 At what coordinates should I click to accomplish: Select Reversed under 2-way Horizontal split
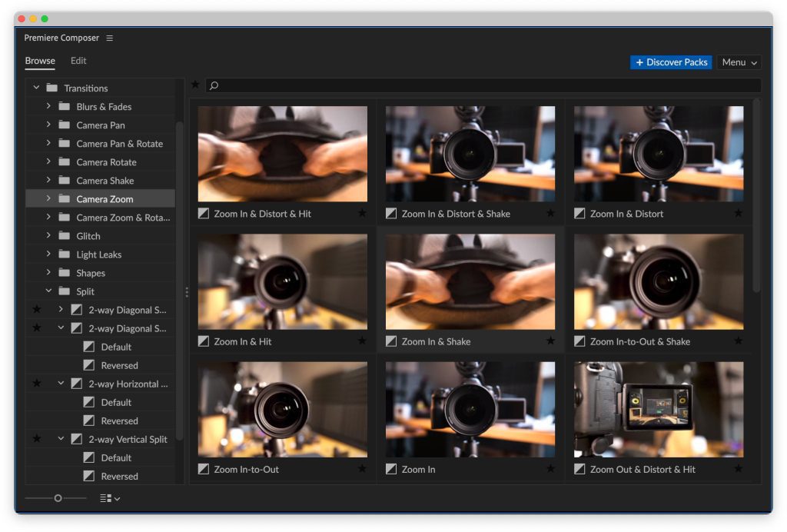point(119,421)
